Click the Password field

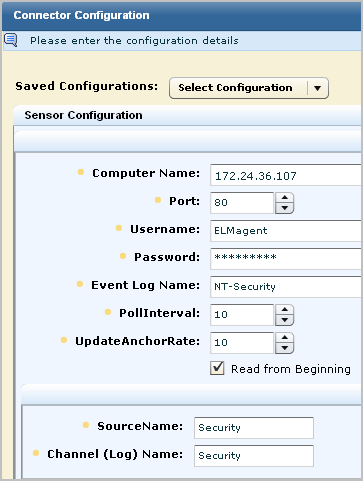(x=286, y=259)
